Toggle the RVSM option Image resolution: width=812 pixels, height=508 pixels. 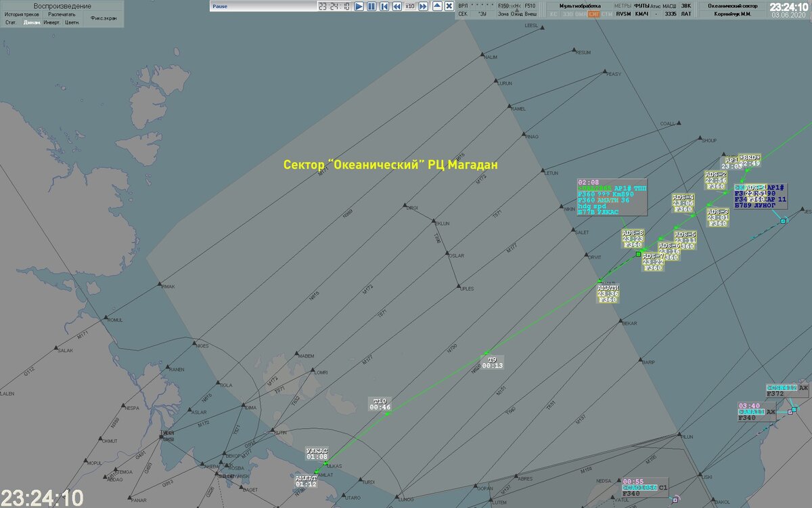(622, 14)
